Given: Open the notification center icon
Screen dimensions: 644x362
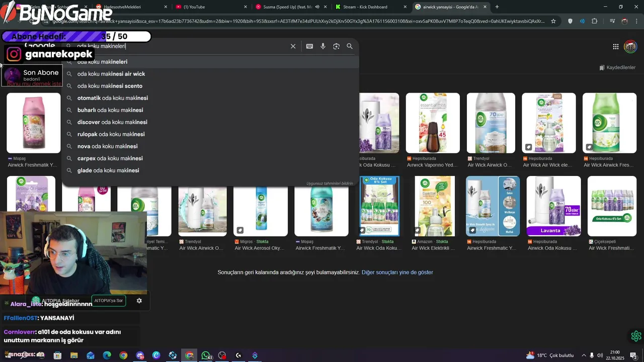Looking at the screenshot, I should click(x=633, y=355).
